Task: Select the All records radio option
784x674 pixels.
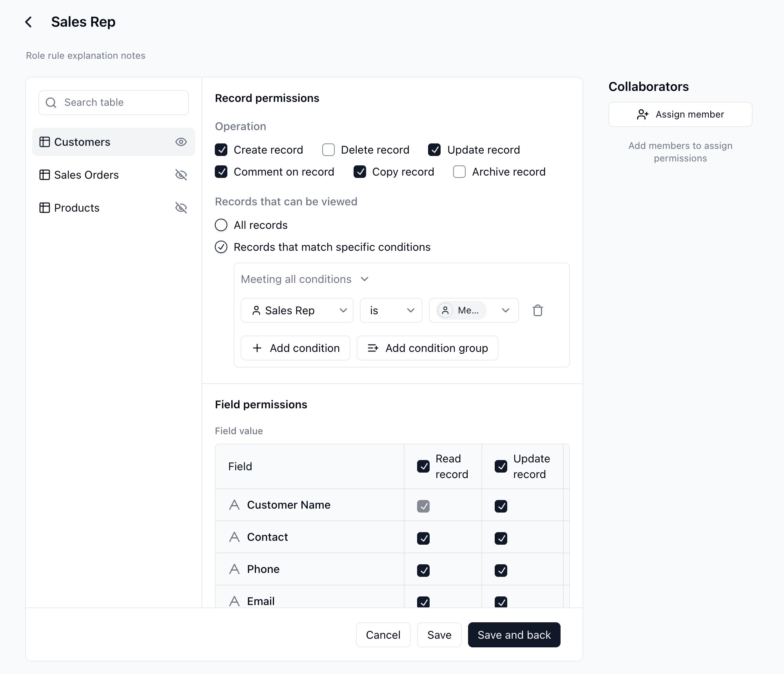Action: (221, 225)
